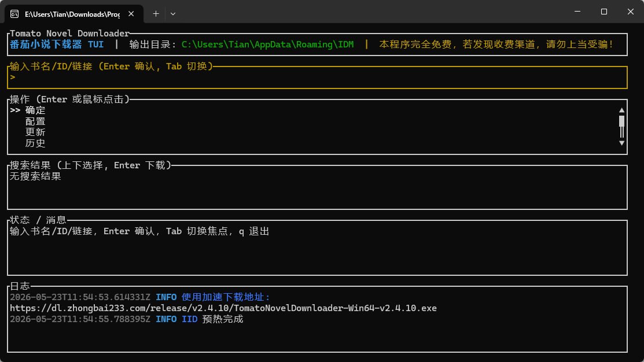Screen dimensions: 644x362
Task: Select the 历史 action
Action: tap(35, 143)
